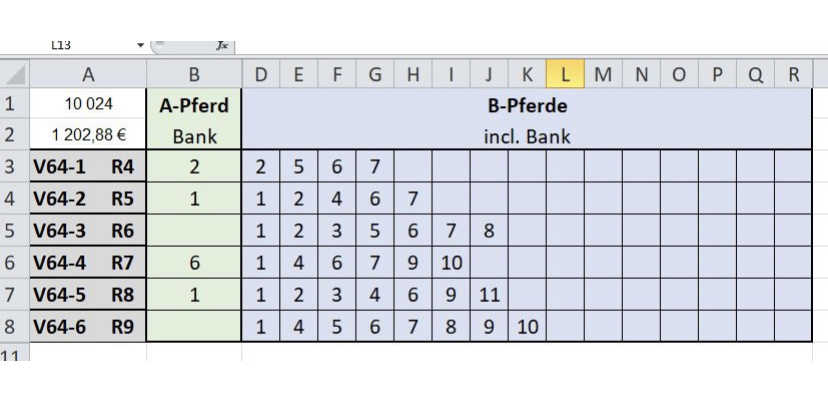Select column R header
Viewport: 828px width, 396px height.
793,74
